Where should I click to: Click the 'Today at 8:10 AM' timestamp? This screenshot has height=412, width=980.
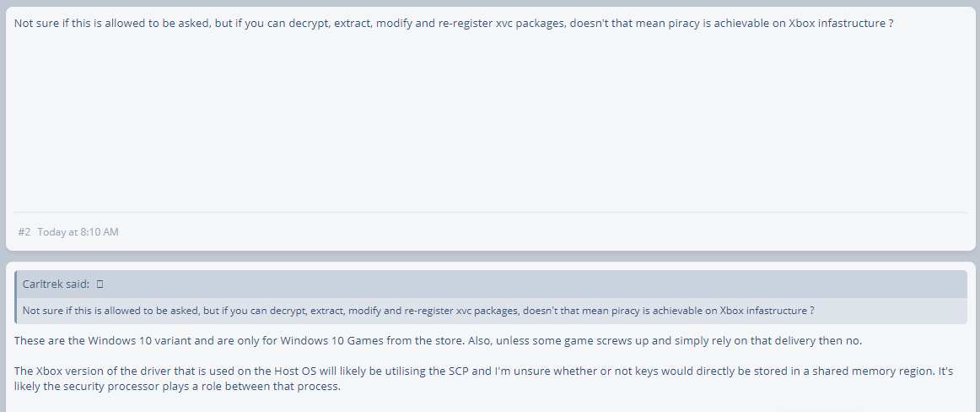[x=78, y=232]
